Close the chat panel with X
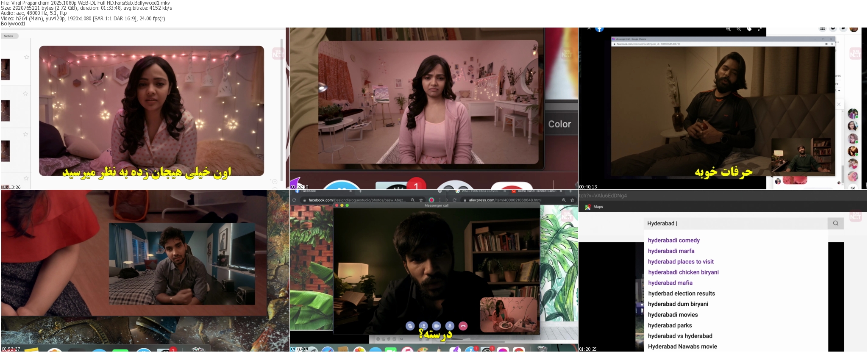The height and width of the screenshot is (352, 868). [839, 104]
